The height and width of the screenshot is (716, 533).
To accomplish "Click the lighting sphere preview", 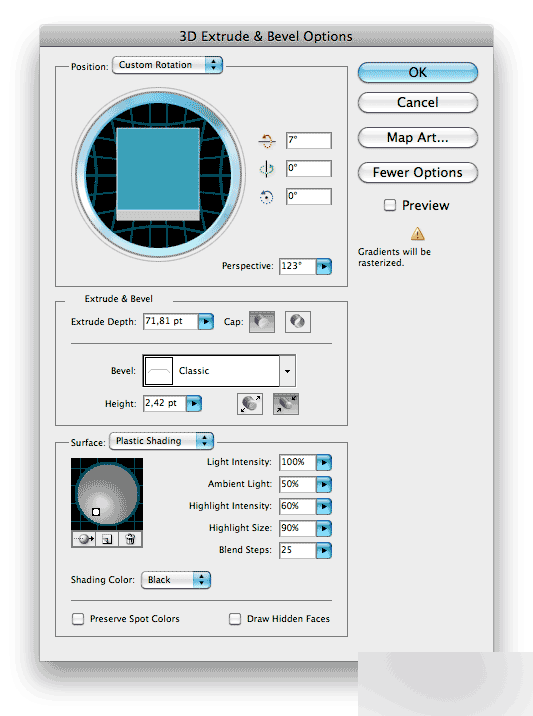I will click(107, 495).
